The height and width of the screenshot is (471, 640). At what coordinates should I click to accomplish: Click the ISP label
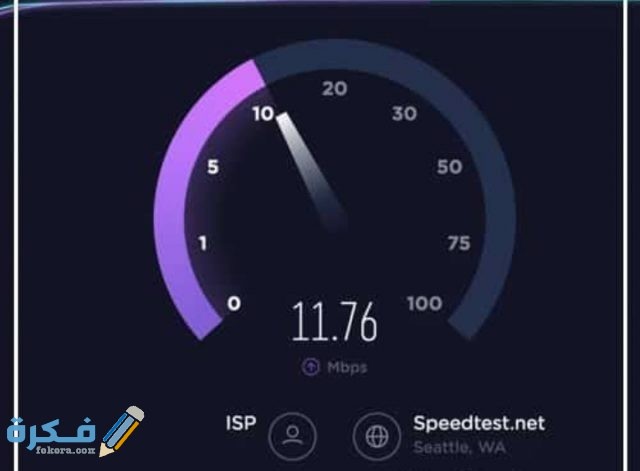click(x=241, y=423)
